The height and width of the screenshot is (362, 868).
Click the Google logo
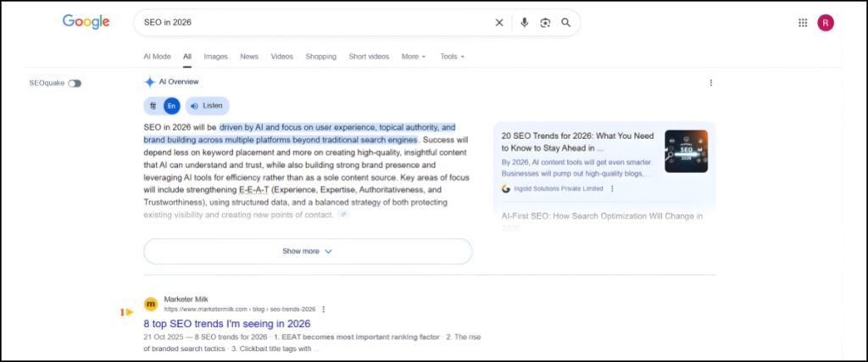[x=86, y=22]
